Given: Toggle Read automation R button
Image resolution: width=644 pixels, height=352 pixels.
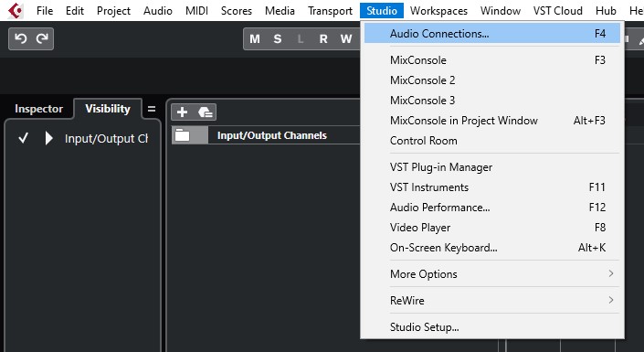Looking at the screenshot, I should pyautogui.click(x=323, y=39).
